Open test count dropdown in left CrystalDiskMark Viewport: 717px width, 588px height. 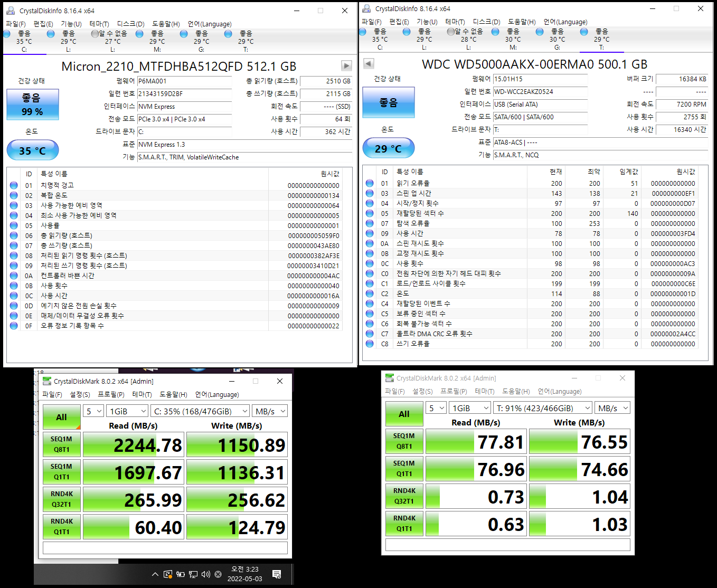93,411
